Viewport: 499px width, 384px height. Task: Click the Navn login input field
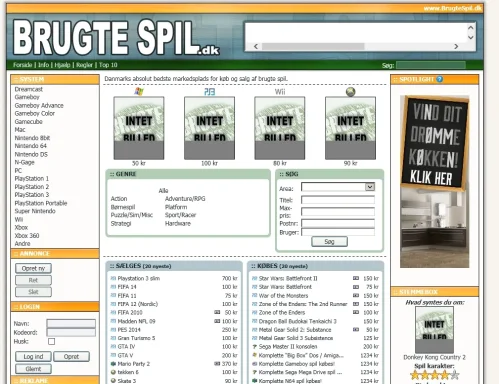click(x=71, y=323)
